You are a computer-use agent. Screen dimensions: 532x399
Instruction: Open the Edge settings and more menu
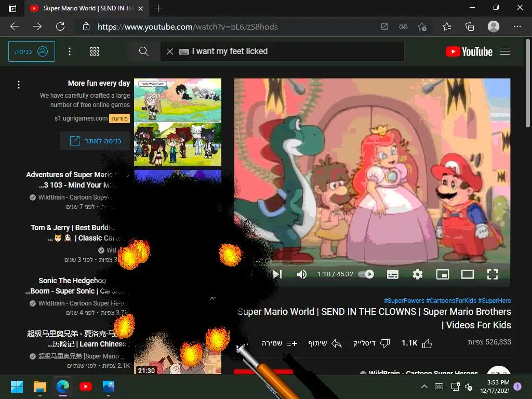(517, 26)
